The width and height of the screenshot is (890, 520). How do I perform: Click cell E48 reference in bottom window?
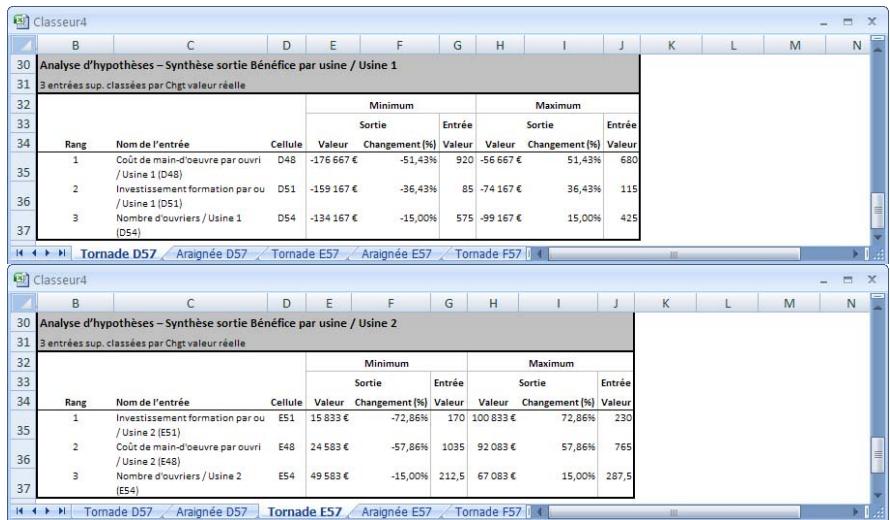coord(287,447)
